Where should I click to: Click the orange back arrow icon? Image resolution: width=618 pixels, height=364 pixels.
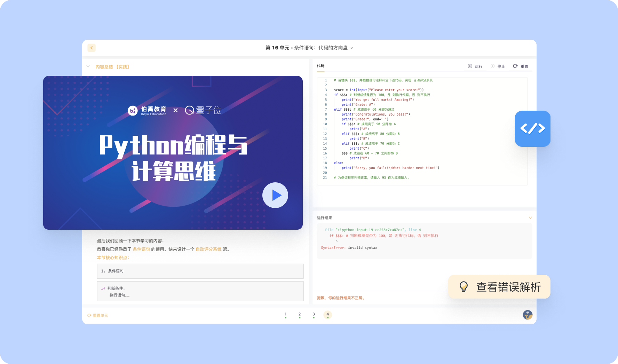pyautogui.click(x=92, y=48)
